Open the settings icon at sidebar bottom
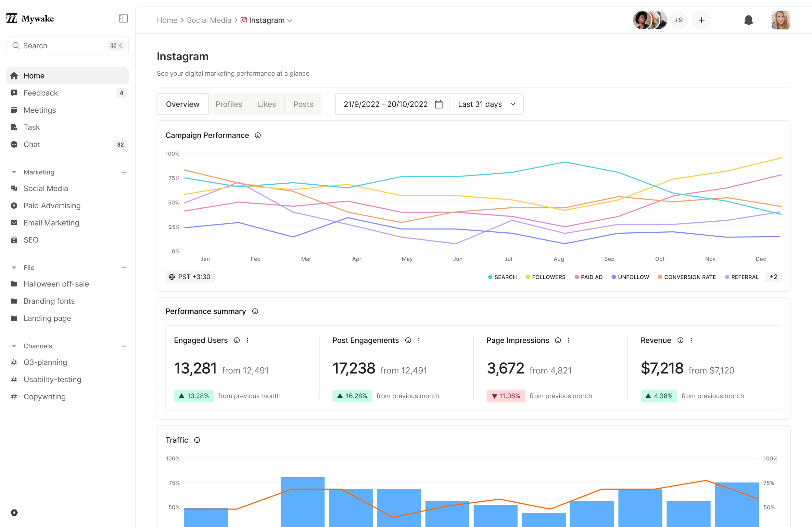This screenshot has width=812, height=527. point(14,512)
